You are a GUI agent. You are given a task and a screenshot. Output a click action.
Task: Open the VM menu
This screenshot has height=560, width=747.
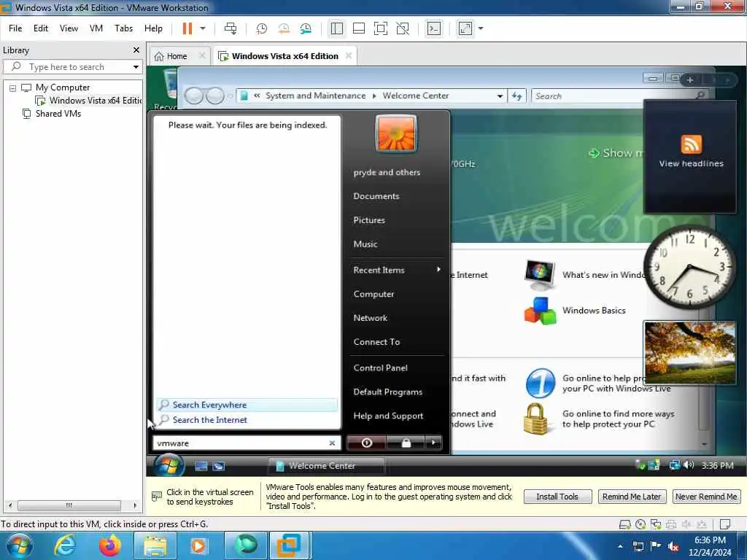(96, 28)
